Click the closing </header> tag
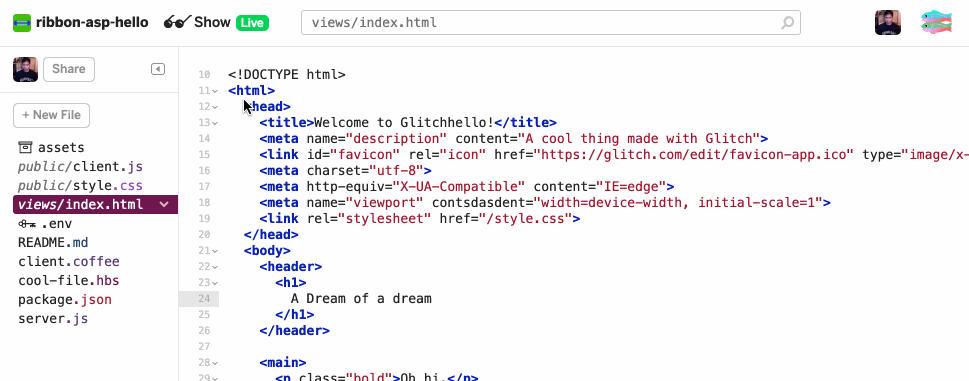Image resolution: width=969 pixels, height=381 pixels. [x=295, y=331]
